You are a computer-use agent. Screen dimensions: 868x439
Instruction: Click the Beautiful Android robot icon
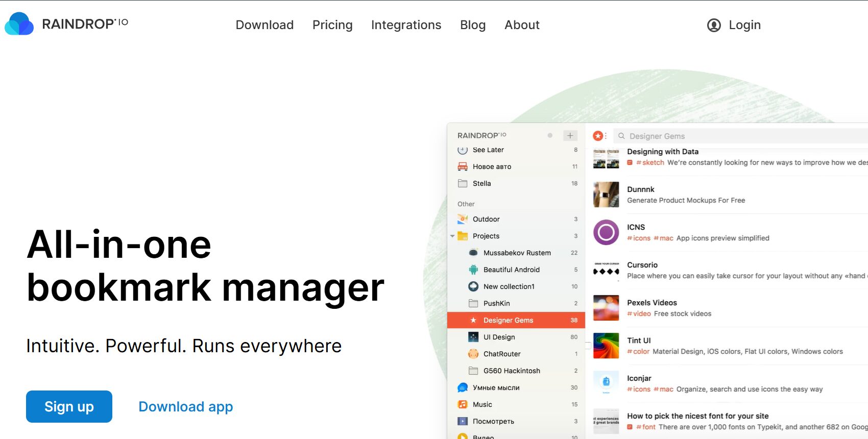(473, 270)
